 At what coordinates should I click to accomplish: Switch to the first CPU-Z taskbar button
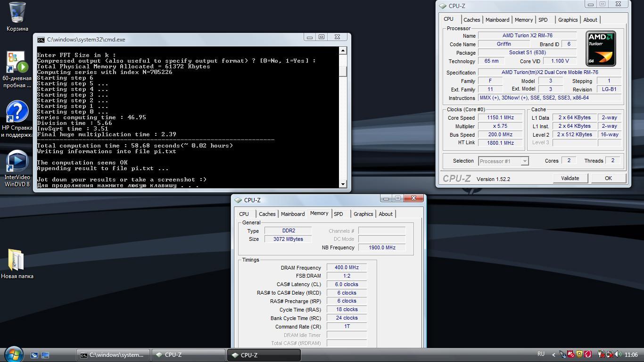click(189, 355)
